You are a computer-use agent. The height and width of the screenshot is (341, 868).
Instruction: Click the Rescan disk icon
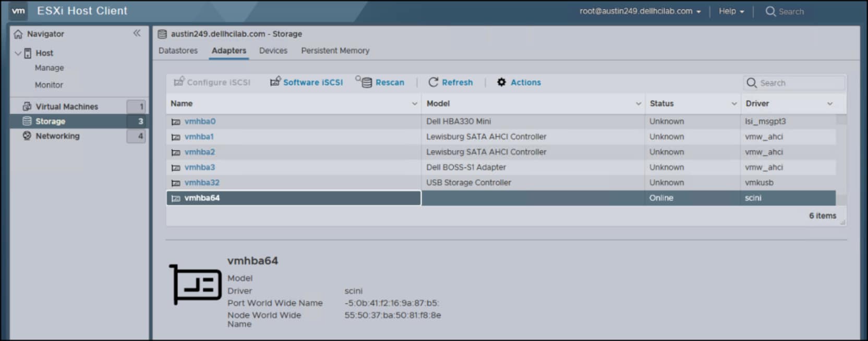(364, 81)
